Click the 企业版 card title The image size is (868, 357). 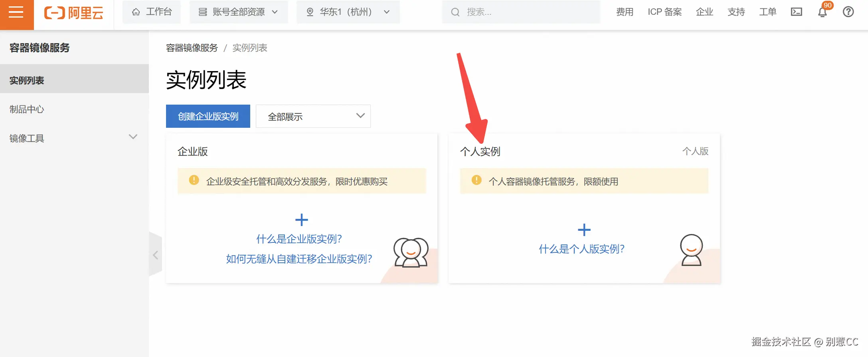pyautogui.click(x=193, y=151)
